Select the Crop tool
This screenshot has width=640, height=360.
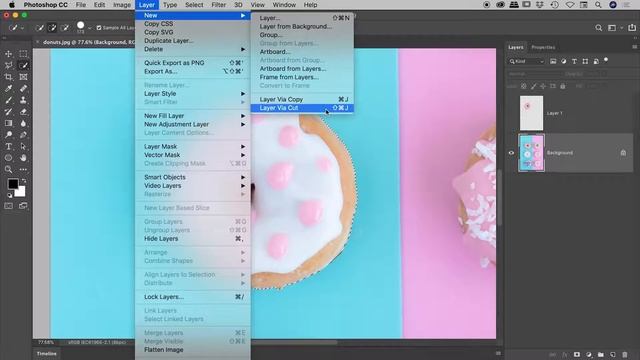pyautogui.click(x=8, y=77)
